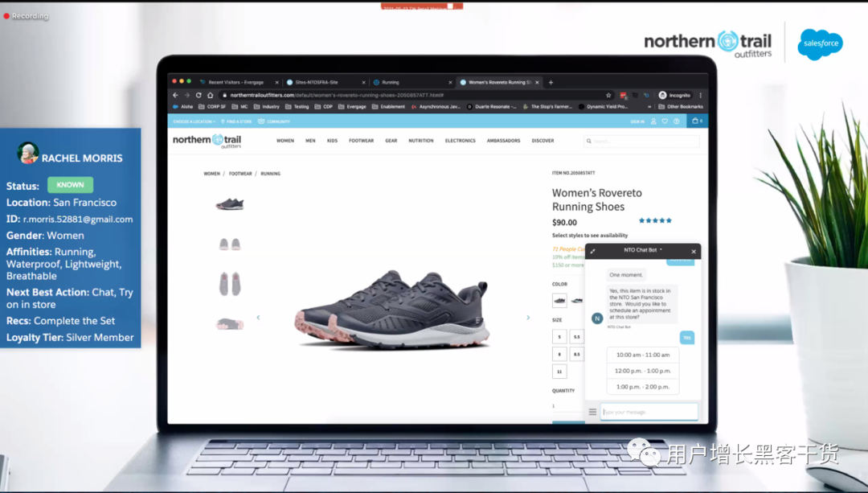Minimize the NTO Chat Bot window

coord(592,252)
